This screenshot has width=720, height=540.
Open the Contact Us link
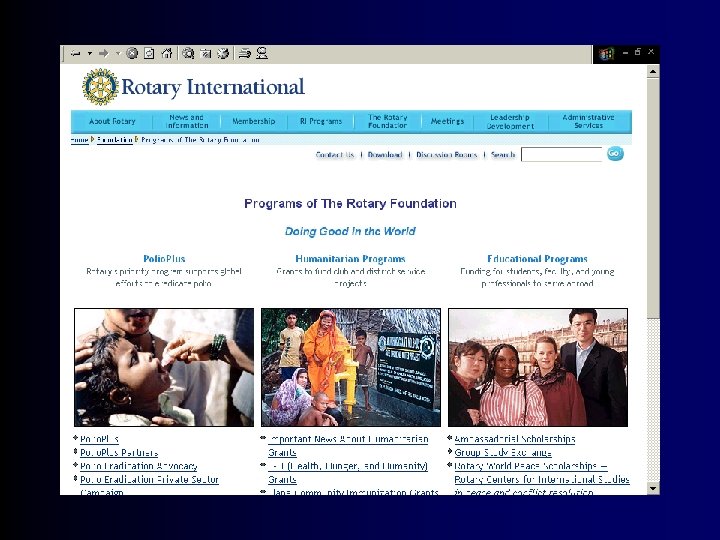tap(335, 155)
